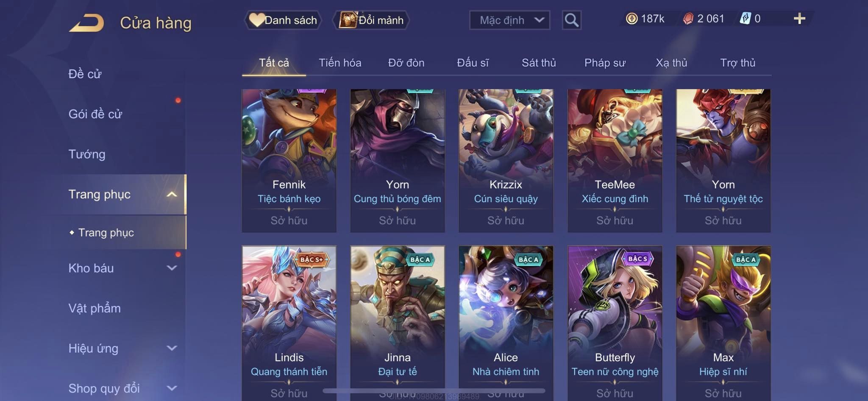
Task: Open Danh sách wishlist heart button
Action: [x=283, y=20]
